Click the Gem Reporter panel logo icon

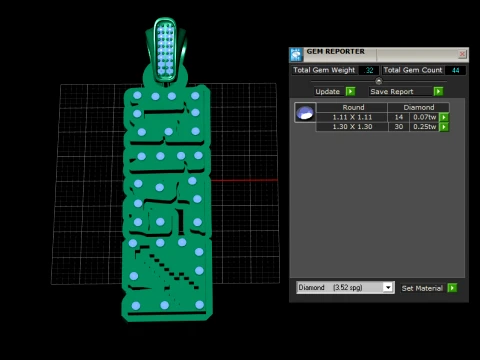(296, 55)
